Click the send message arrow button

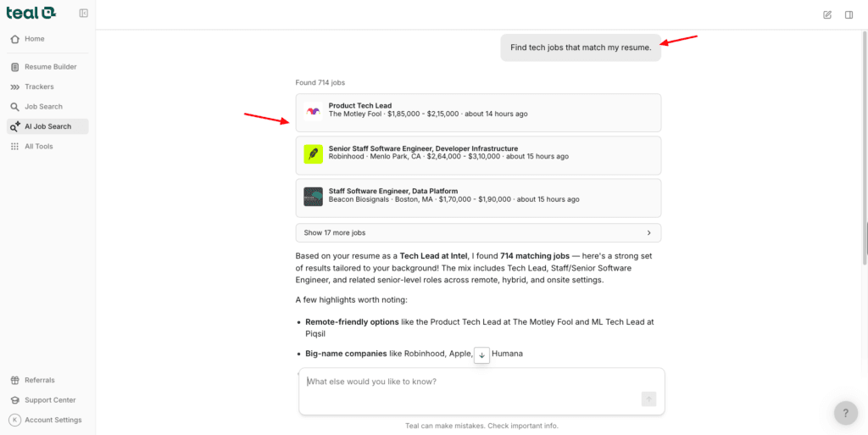pos(648,399)
